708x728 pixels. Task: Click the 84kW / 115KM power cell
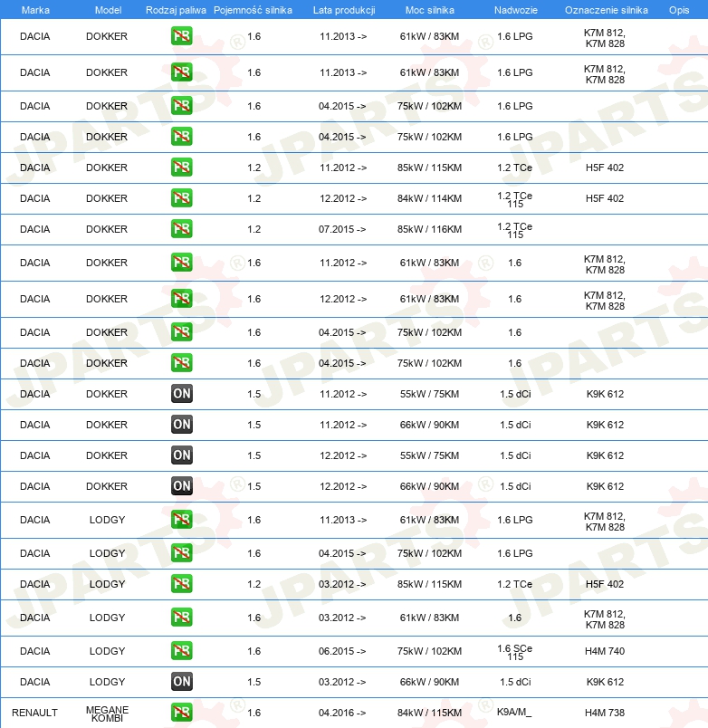point(429,713)
